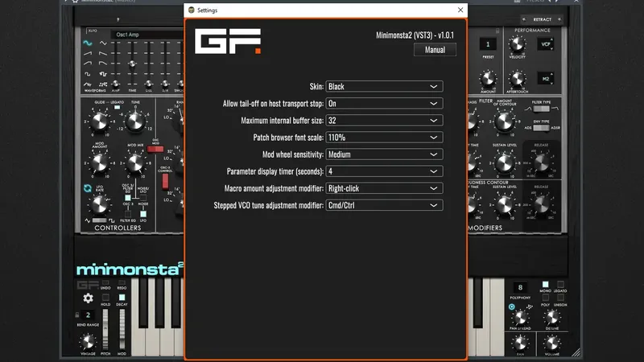The height and width of the screenshot is (362, 644).
Task: Open Patch browser font scale dropdown
Action: 384,138
